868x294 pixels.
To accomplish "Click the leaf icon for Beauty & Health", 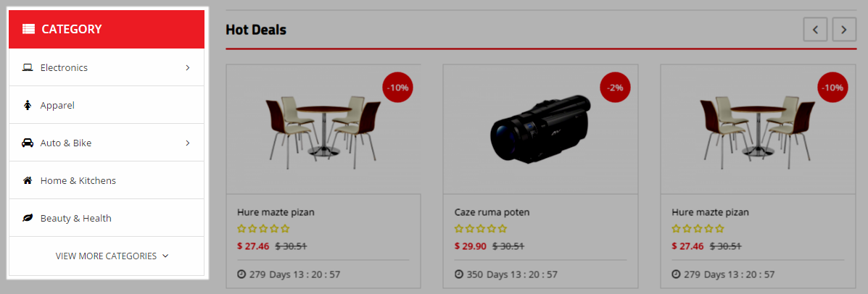I will tap(27, 218).
